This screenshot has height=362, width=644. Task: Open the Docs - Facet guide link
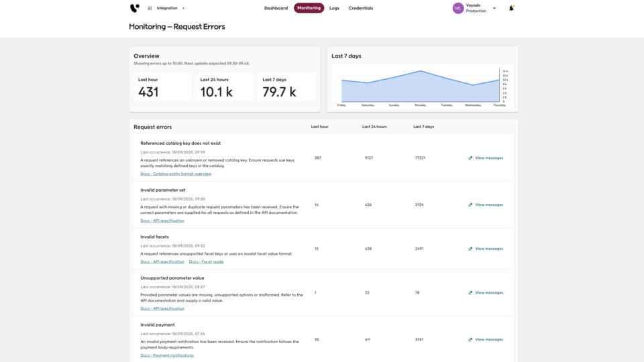206,261
